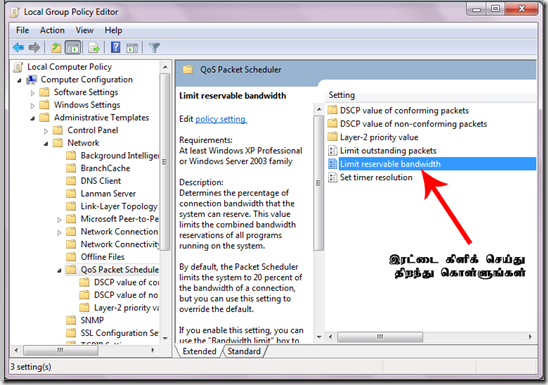Image resolution: width=548 pixels, height=385 pixels.
Task: Click the Offline Files folder icon
Action: pyautogui.click(x=71, y=257)
